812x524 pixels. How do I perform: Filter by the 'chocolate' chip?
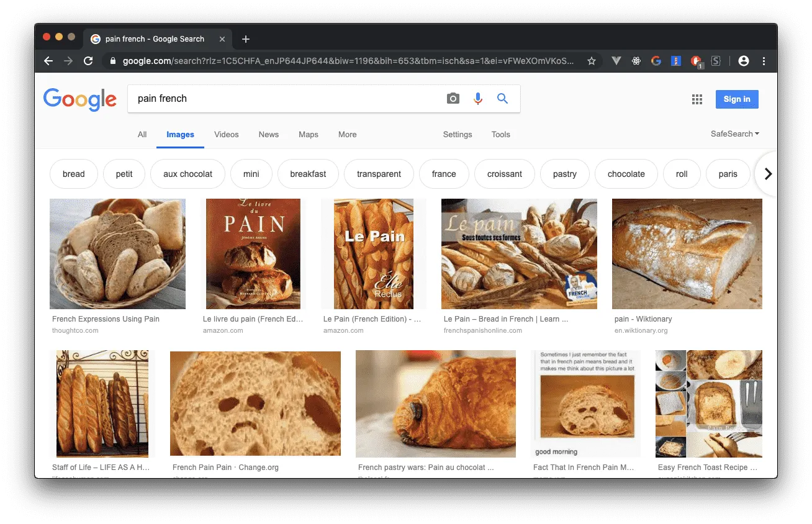pos(626,174)
